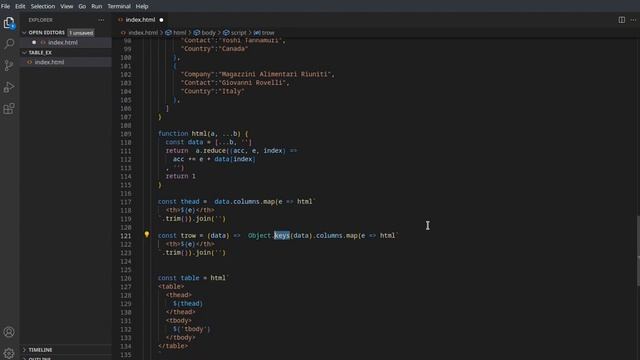Image resolution: width=640 pixels, height=360 pixels.
Task: Click "Canada" string on line 99
Action: (233, 49)
